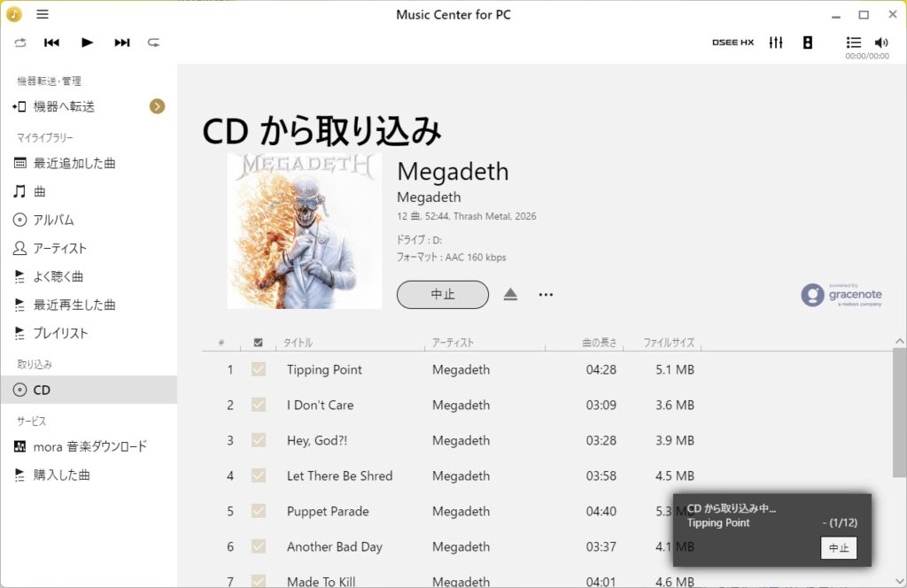Screen dimensions: 907x588
Task: Go to the previous track
Action: pos(51,43)
